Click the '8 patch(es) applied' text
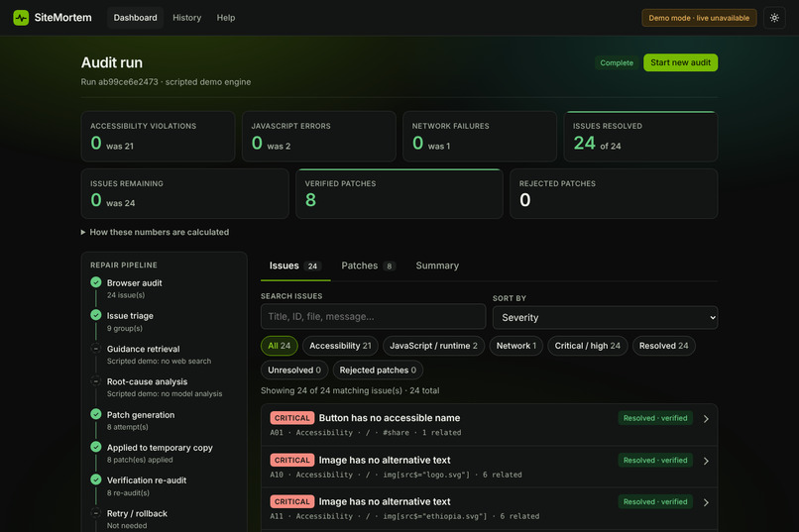The image size is (799, 532). click(x=140, y=460)
